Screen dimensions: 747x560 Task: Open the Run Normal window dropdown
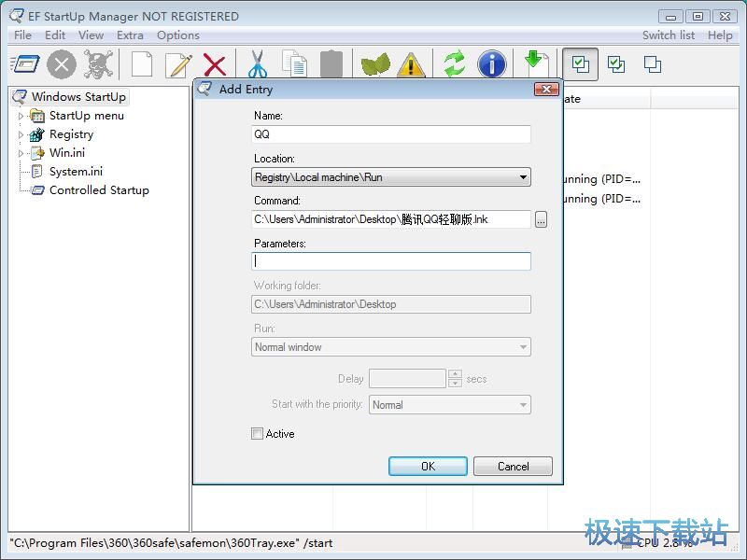coord(390,347)
